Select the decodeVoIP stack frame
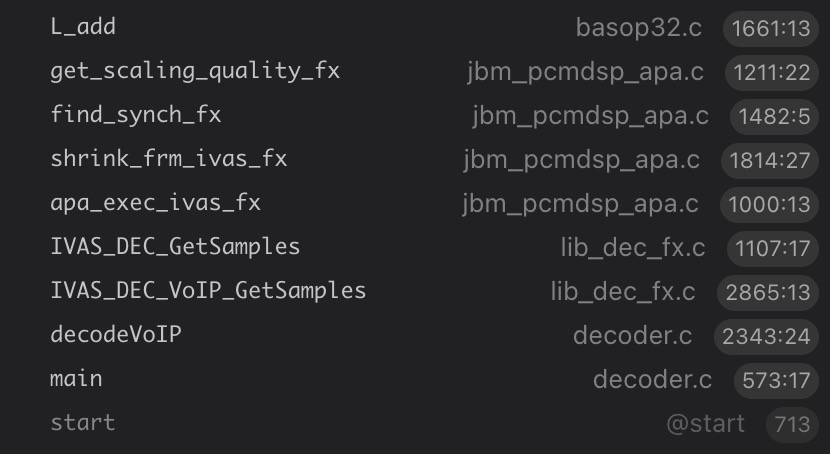The width and height of the screenshot is (830, 454). point(116,334)
